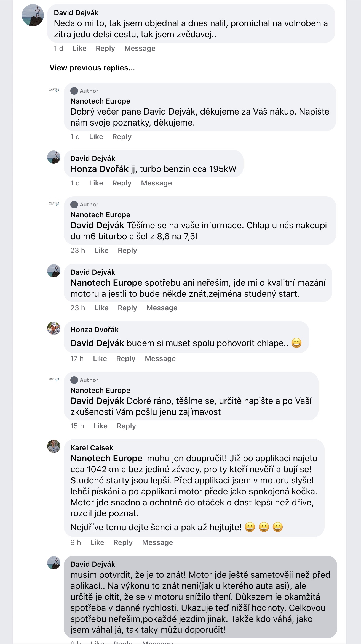Open Karel Caisek's profile picture

(x=54, y=446)
